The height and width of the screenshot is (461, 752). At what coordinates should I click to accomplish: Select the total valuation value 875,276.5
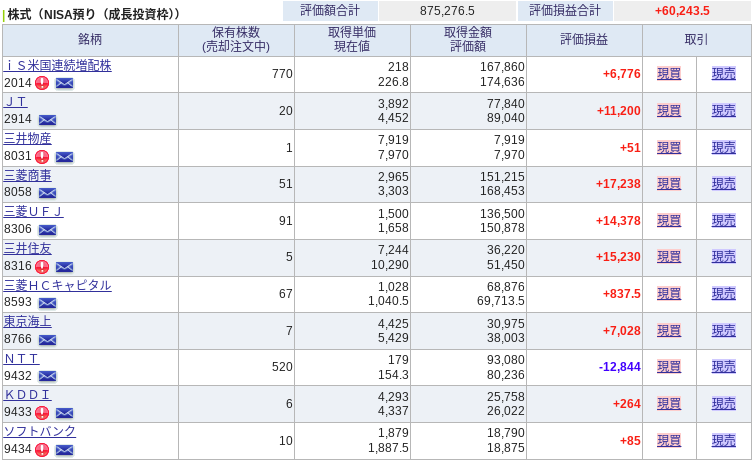[x=447, y=11]
